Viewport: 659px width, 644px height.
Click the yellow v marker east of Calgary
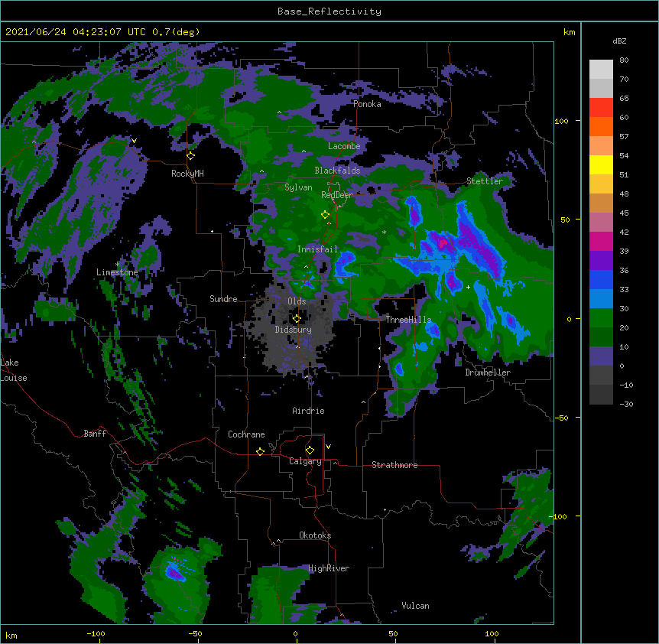[328, 447]
